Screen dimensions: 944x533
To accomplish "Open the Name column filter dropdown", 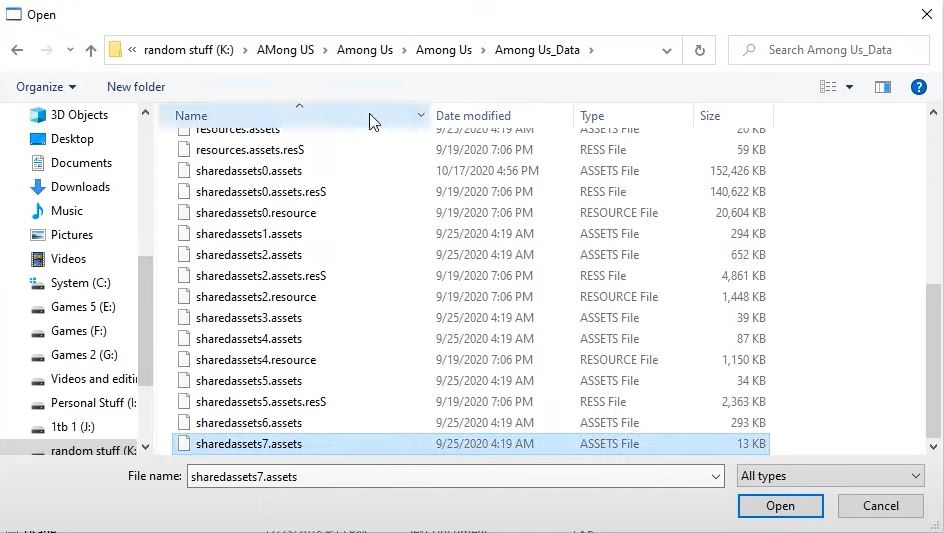I will pyautogui.click(x=421, y=115).
